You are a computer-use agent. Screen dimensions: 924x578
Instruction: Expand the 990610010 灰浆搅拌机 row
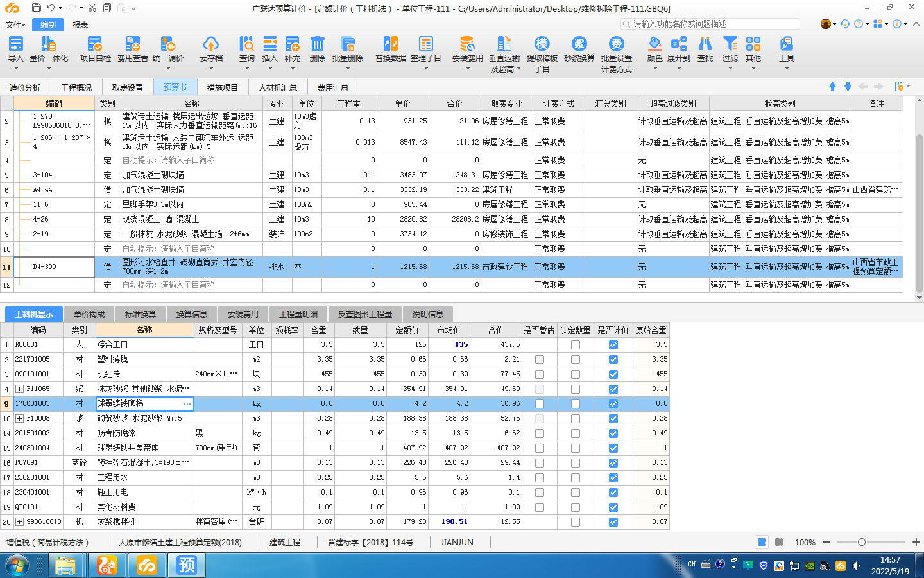point(20,522)
